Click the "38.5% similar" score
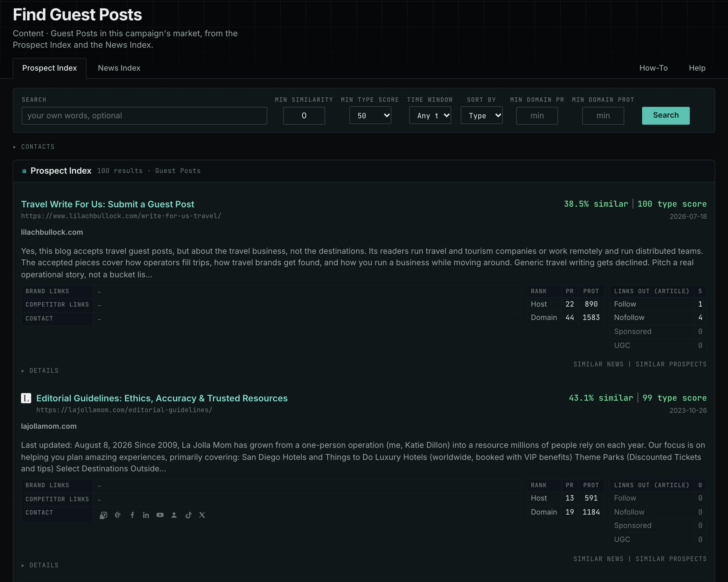728x582 pixels. 596,204
